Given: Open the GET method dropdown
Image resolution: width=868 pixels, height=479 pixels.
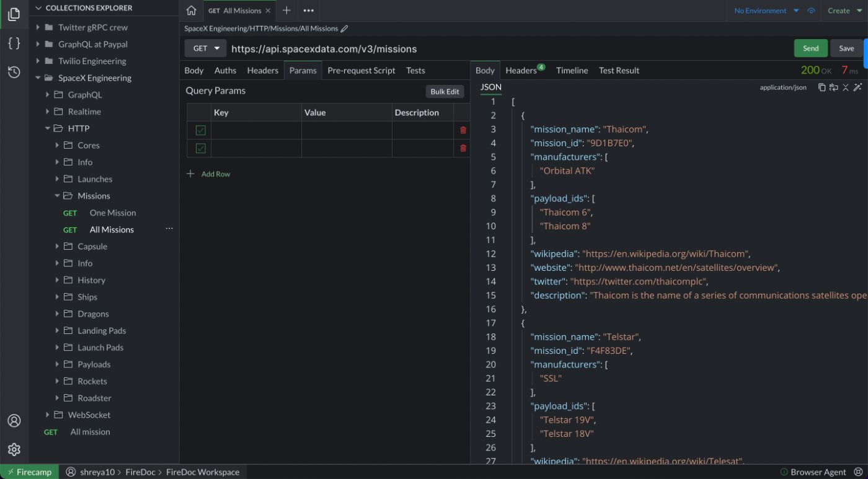Looking at the screenshot, I should pyautogui.click(x=205, y=48).
